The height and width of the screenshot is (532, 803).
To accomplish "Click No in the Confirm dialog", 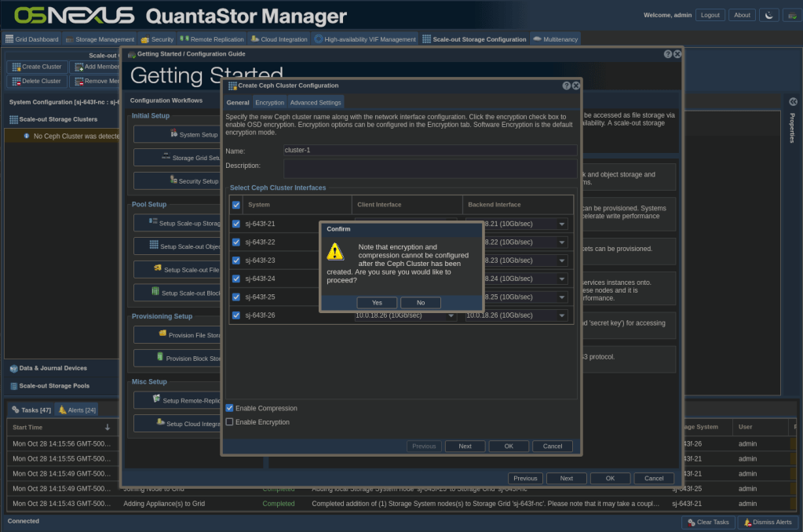I will (421, 302).
